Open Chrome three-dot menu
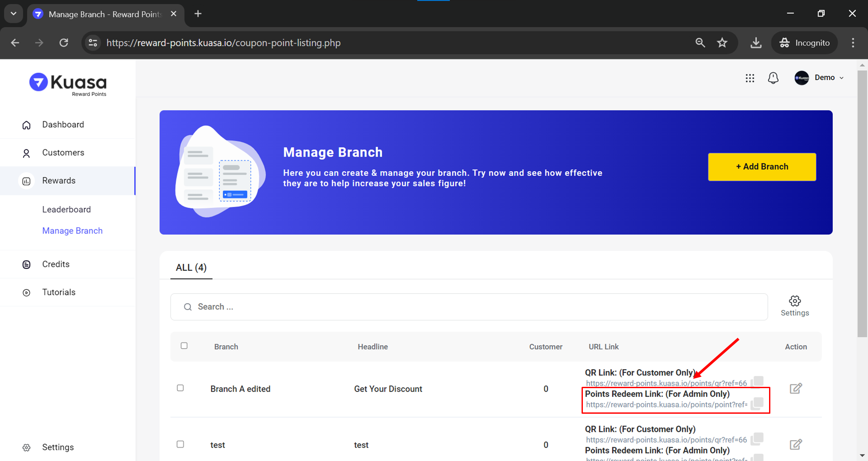Viewport: 868px width, 461px height. point(853,43)
